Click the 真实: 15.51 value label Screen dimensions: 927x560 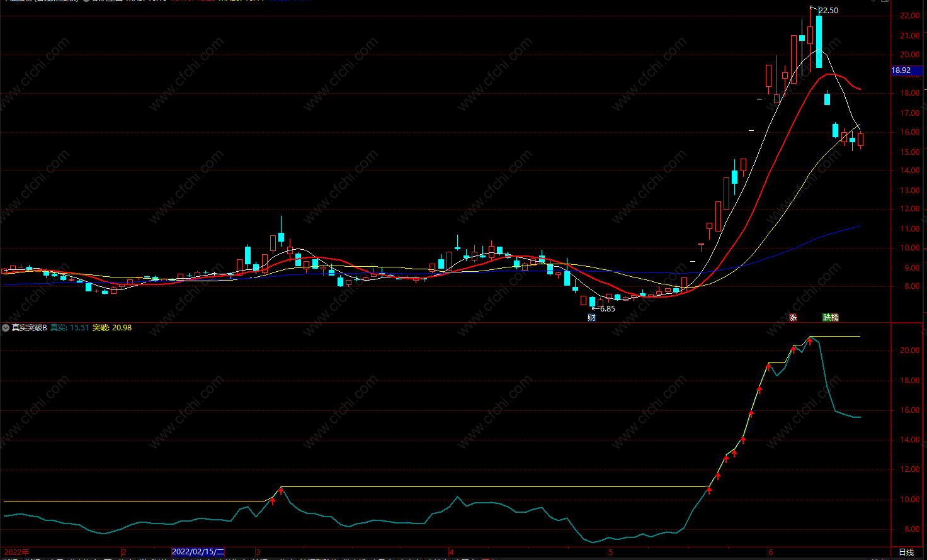point(69,328)
